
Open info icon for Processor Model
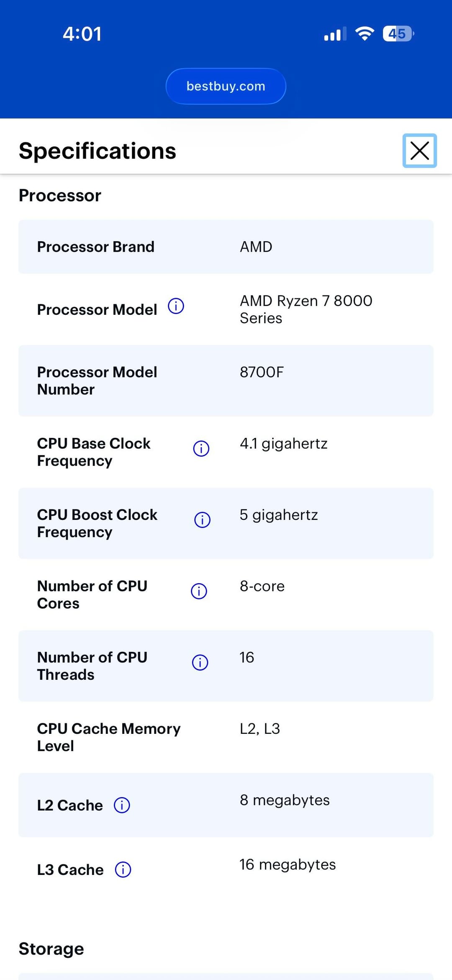[176, 306]
